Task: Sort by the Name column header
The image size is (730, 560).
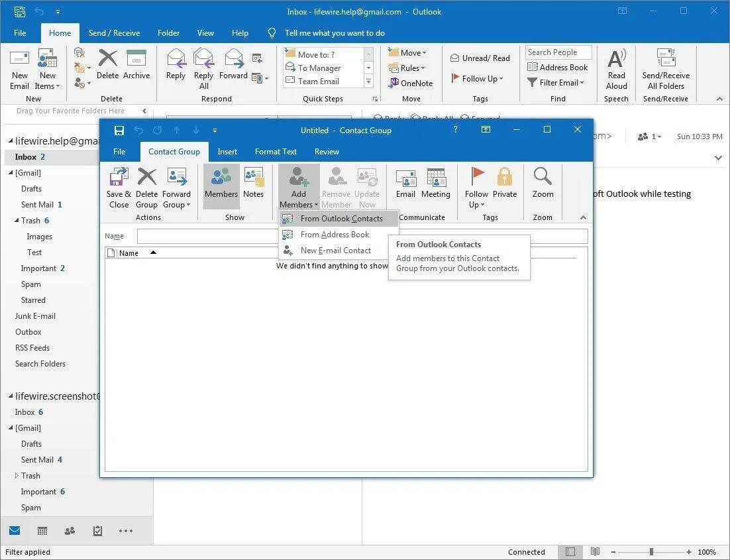Action: coord(129,253)
